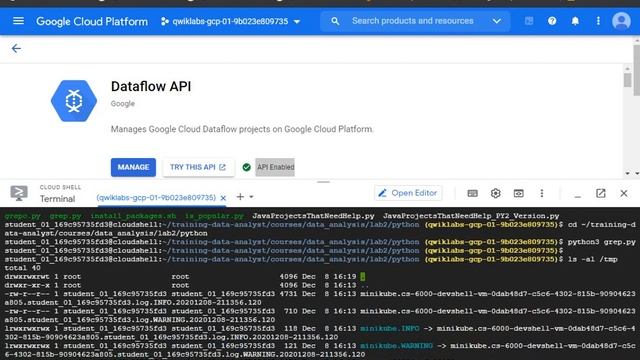Click the green API enabled checkmark

(246, 167)
